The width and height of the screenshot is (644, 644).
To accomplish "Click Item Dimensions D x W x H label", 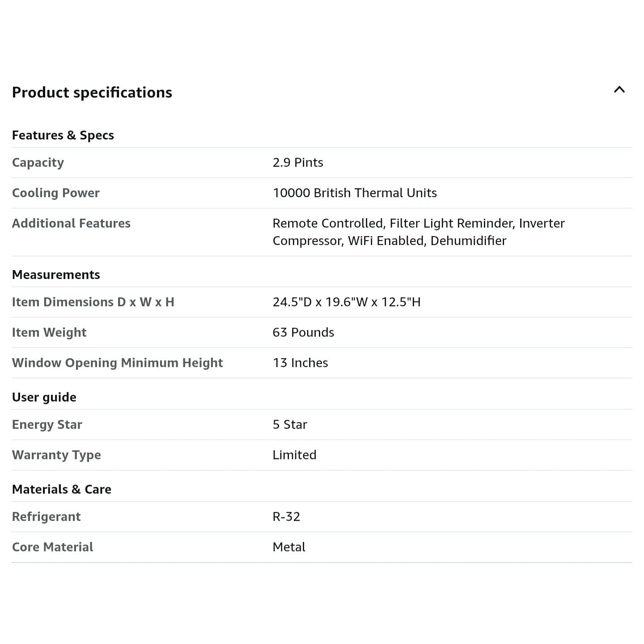I will pos(93,302).
